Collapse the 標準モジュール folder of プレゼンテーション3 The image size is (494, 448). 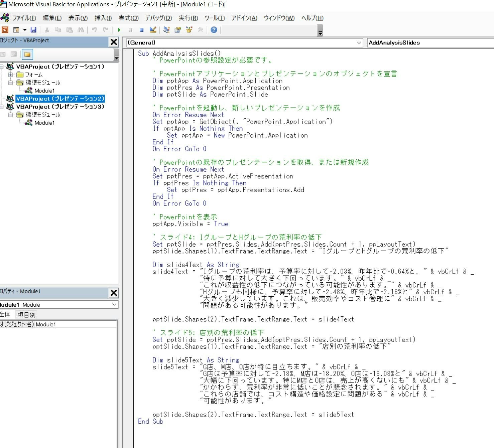click(x=10, y=115)
